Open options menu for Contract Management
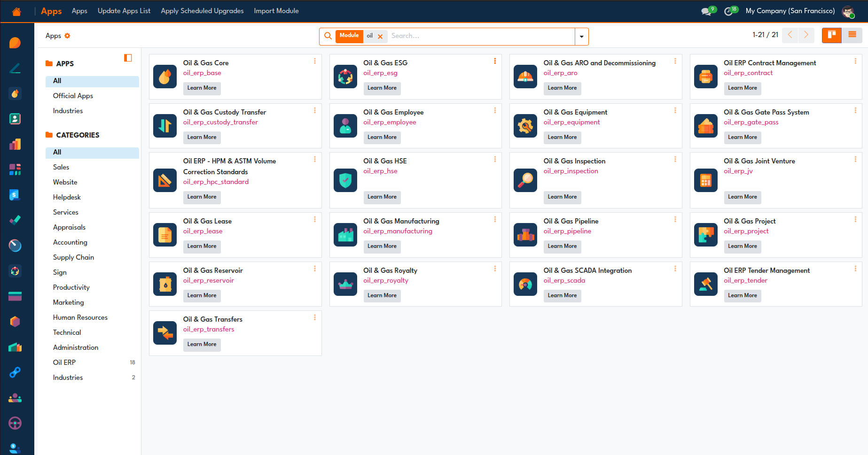Viewport: 868px width, 455px height. (855, 61)
